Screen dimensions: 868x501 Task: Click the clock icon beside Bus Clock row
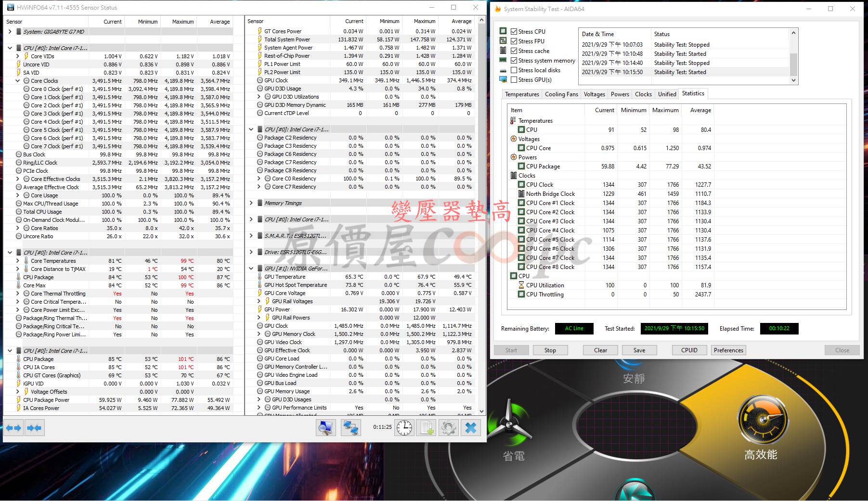pos(19,154)
